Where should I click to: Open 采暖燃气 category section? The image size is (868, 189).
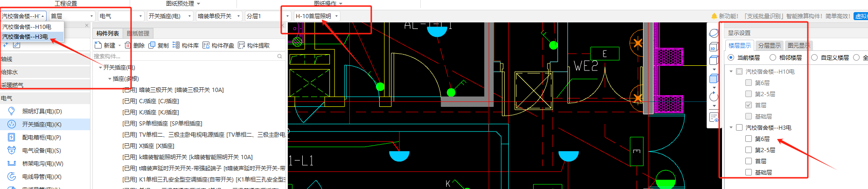pyautogui.click(x=45, y=85)
